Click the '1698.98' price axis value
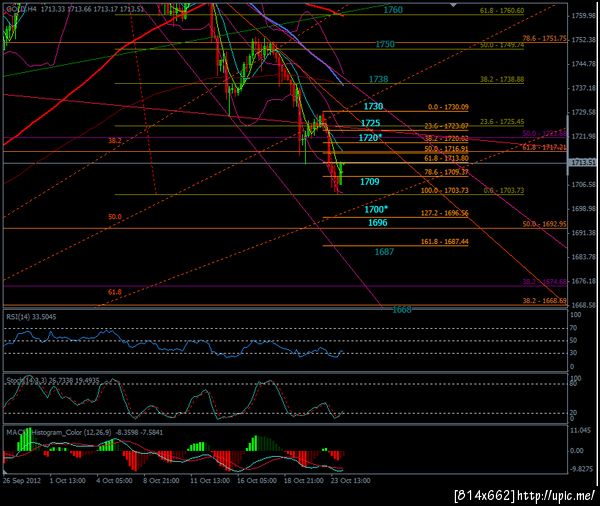The height and width of the screenshot is (506, 600). pos(584,209)
